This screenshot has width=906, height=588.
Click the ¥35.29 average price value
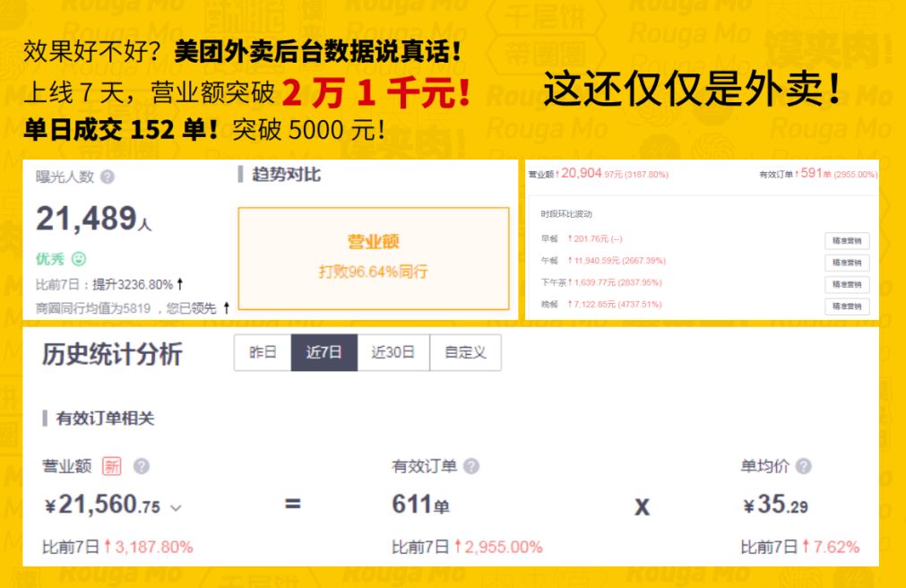coord(775,505)
